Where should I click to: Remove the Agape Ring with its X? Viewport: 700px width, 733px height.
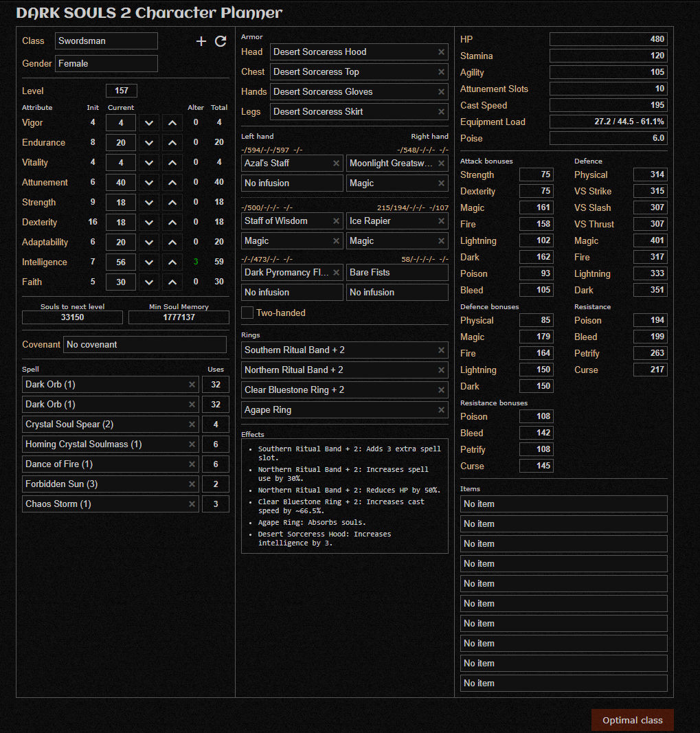point(441,410)
